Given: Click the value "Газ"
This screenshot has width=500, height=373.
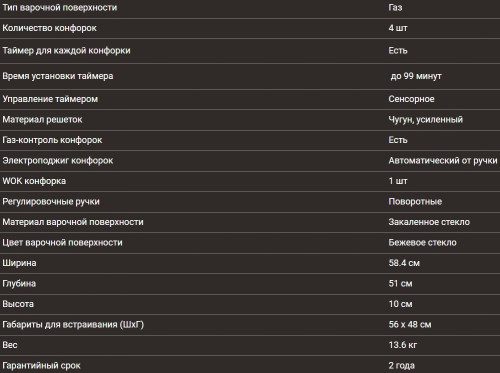Looking at the screenshot, I should pos(395,7).
